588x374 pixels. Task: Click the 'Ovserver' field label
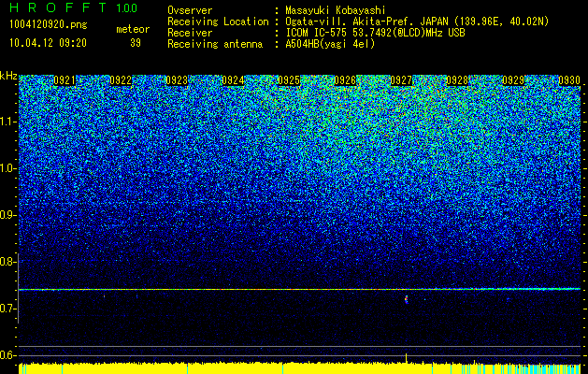190,10
